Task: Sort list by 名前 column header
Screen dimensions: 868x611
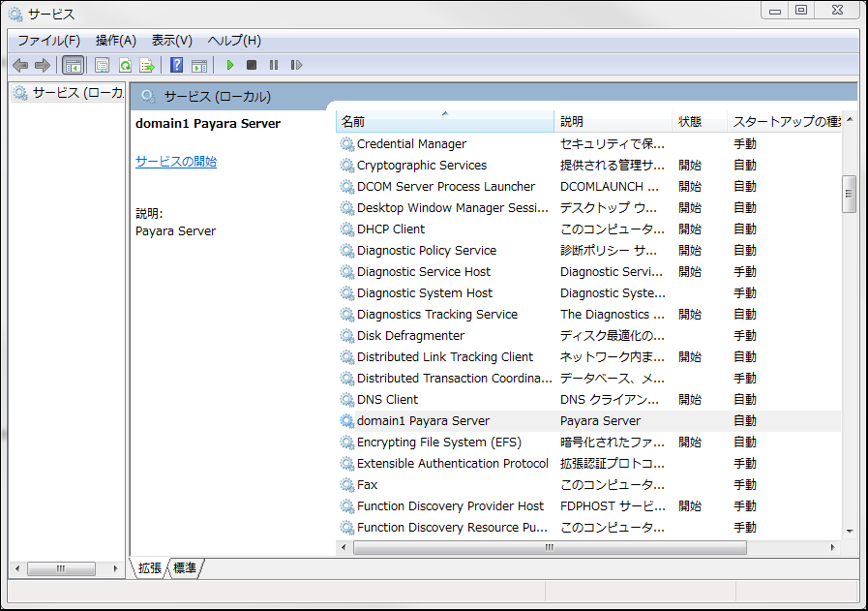Action: click(445, 122)
